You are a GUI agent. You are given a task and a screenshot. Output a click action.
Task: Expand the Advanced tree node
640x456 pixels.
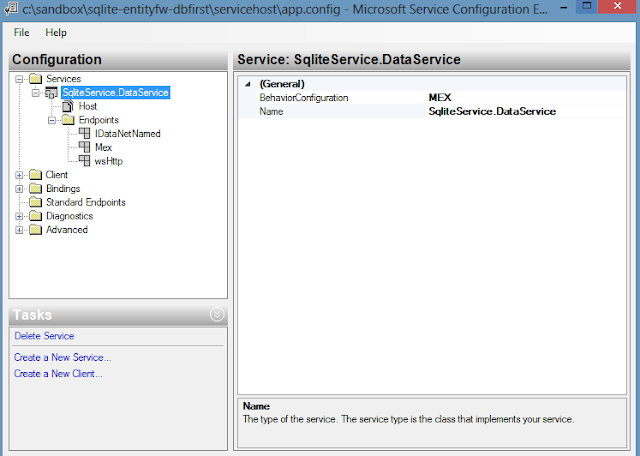pos(19,230)
